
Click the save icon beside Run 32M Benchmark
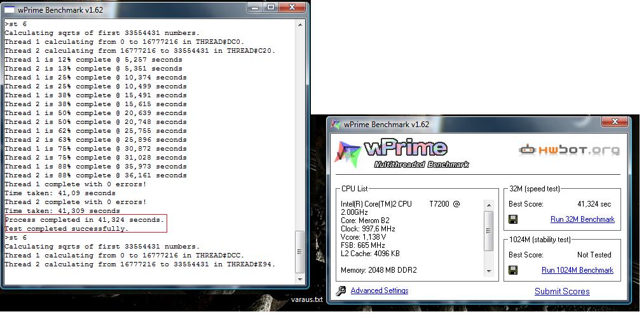click(513, 219)
